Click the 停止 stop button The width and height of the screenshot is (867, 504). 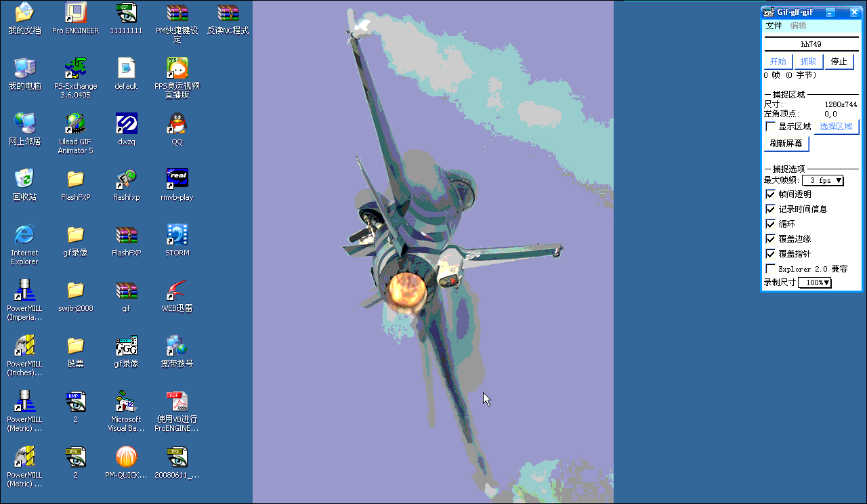pyautogui.click(x=839, y=62)
